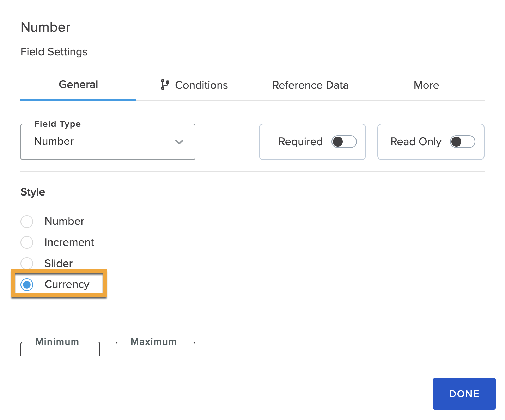
Task: Click the Field Settings subtitle
Action: (x=54, y=52)
